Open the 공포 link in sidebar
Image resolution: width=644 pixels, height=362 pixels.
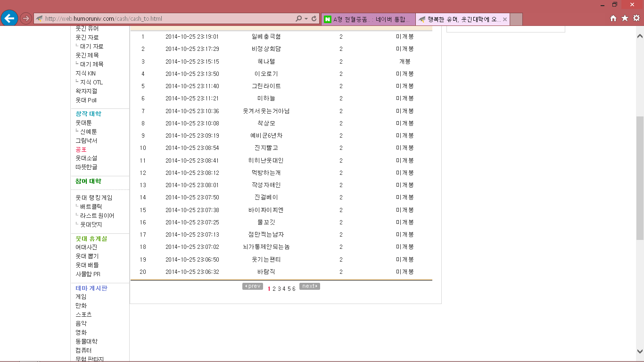click(81, 149)
